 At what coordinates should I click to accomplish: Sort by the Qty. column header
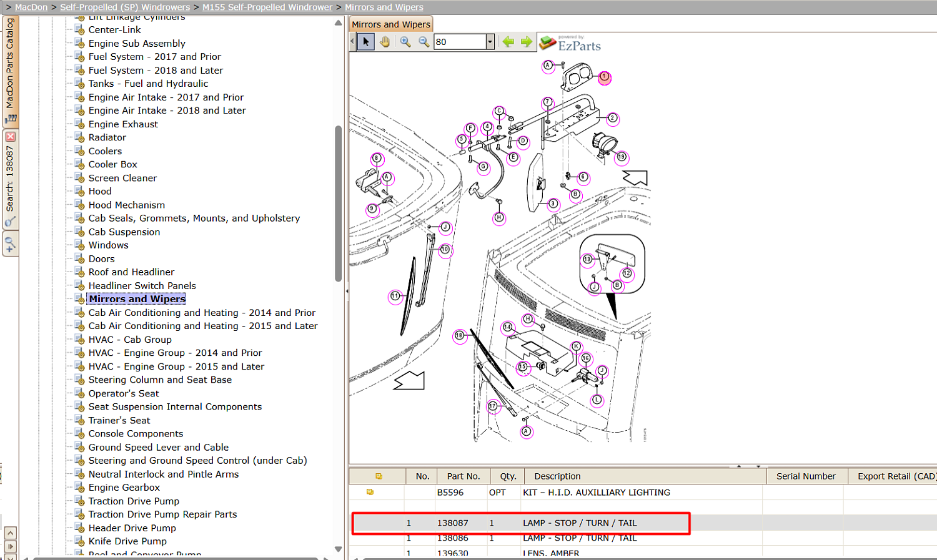tap(508, 476)
